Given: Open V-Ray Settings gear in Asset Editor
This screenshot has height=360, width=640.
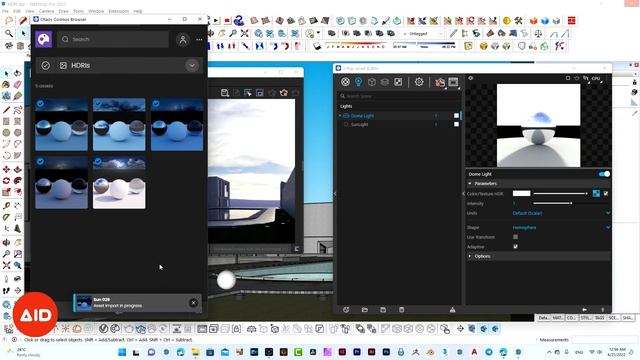Looking at the screenshot, I should [x=419, y=82].
